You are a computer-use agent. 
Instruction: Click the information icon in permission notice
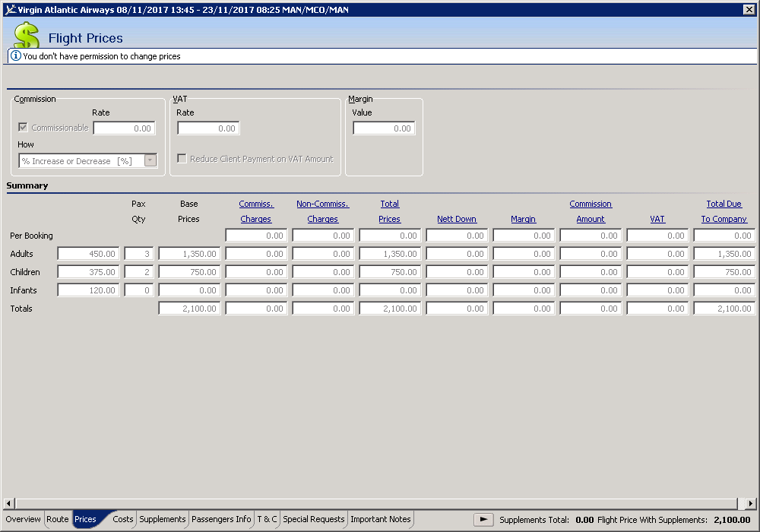click(15, 56)
